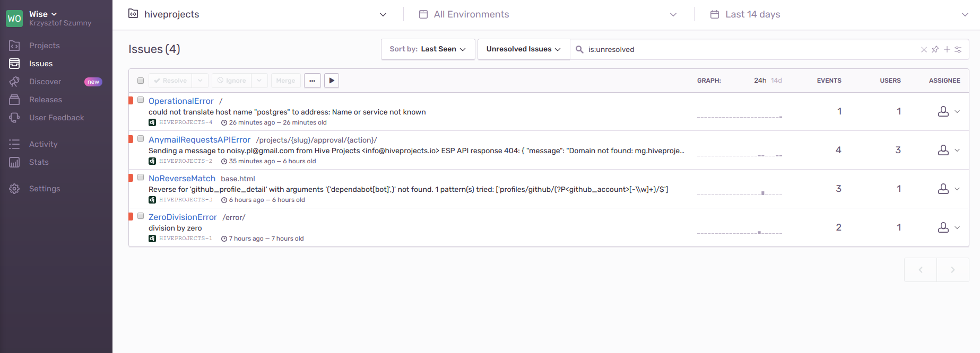This screenshot has height=353, width=980.
Task: Go to the next page of issues
Action: 953,270
